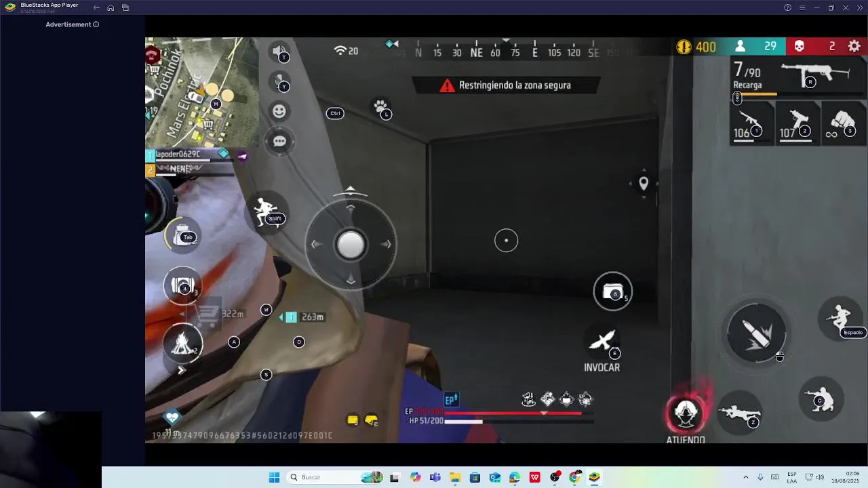Select the weapon with 107 ammo
Screen dimensions: 868x488
tap(797, 123)
